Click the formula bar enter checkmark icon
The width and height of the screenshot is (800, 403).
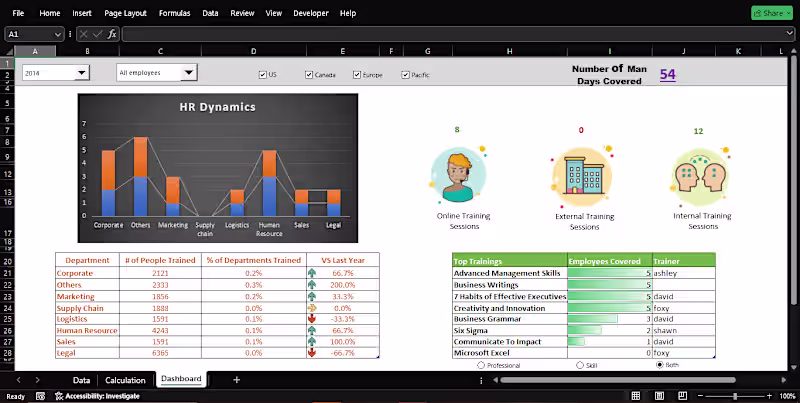pyautogui.click(x=97, y=34)
